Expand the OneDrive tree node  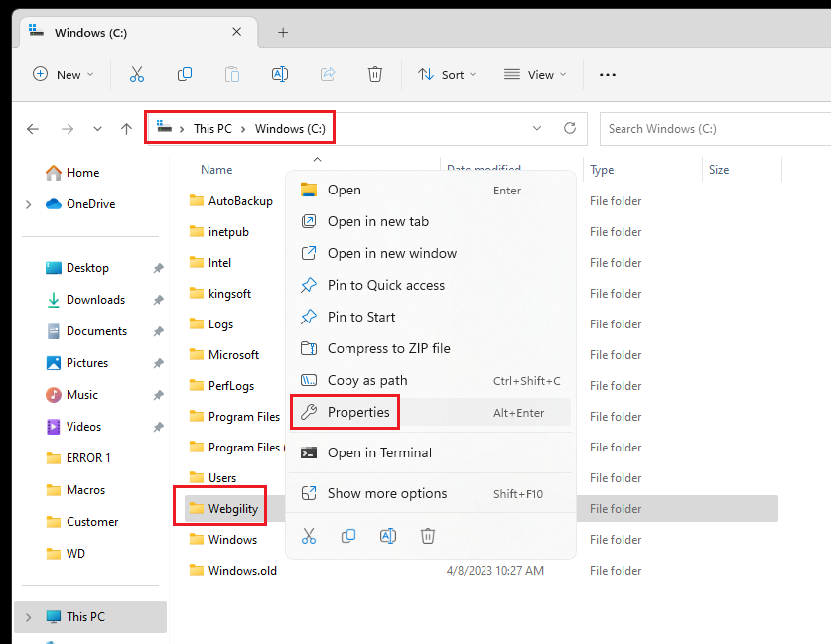[29, 204]
